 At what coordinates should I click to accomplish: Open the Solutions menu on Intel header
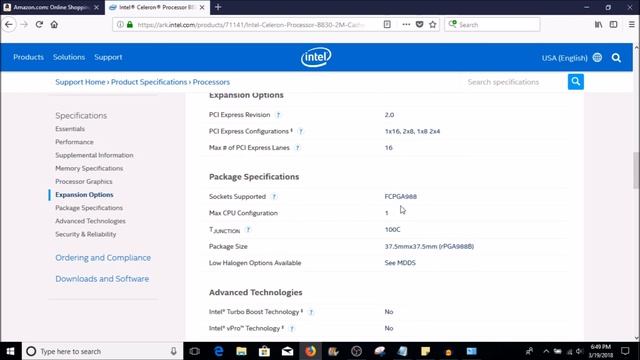[x=69, y=57]
